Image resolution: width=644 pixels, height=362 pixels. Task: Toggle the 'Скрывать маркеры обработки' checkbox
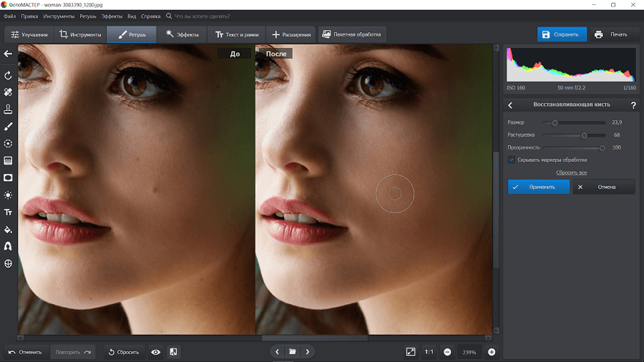[x=512, y=160]
